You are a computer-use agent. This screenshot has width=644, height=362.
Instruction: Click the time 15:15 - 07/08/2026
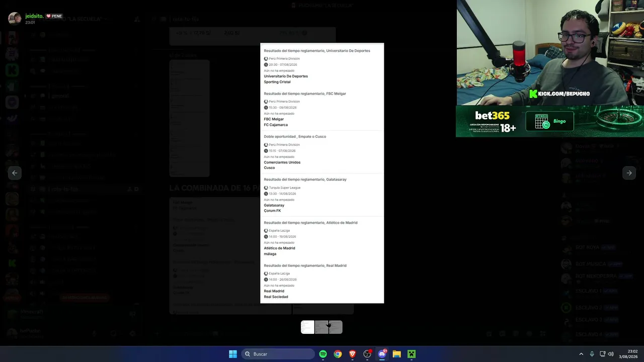(x=282, y=151)
